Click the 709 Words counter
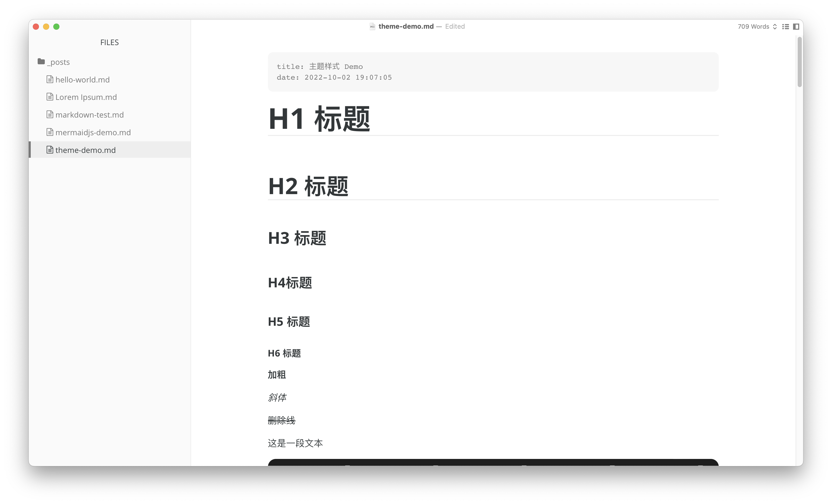This screenshot has height=504, width=832. [x=753, y=26]
